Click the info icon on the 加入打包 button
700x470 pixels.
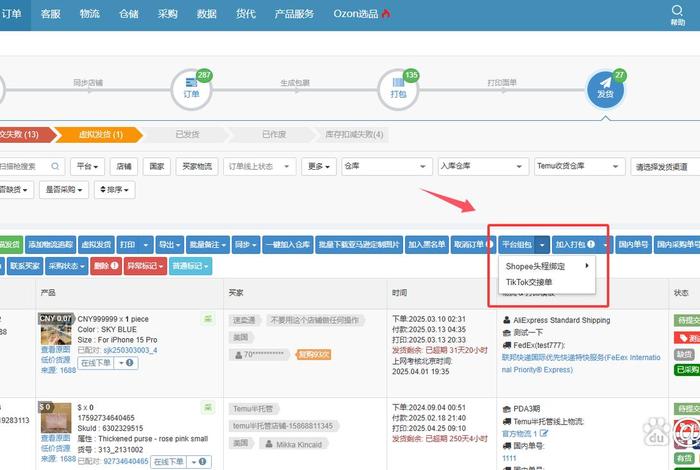coord(591,244)
